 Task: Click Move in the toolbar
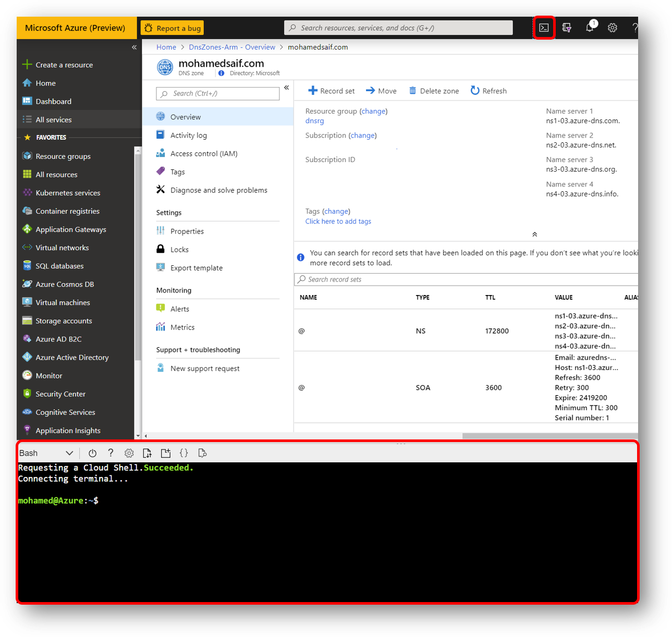(x=381, y=91)
